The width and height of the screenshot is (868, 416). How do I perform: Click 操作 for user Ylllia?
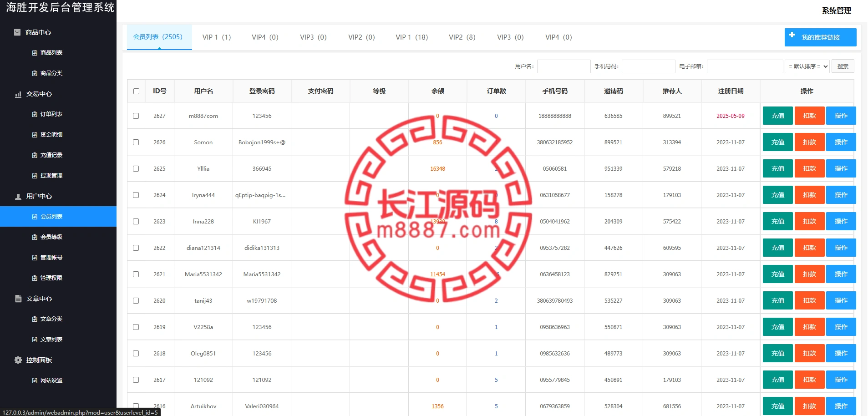[x=841, y=168]
